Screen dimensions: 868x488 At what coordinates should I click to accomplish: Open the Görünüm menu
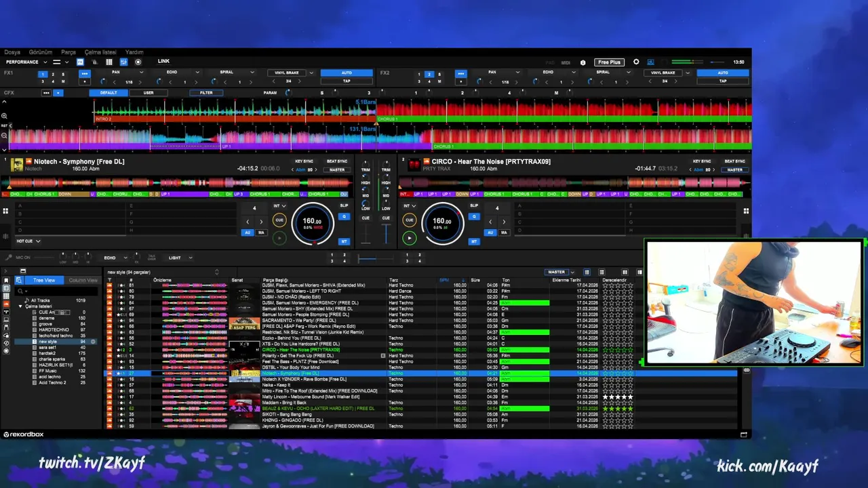pos(41,52)
